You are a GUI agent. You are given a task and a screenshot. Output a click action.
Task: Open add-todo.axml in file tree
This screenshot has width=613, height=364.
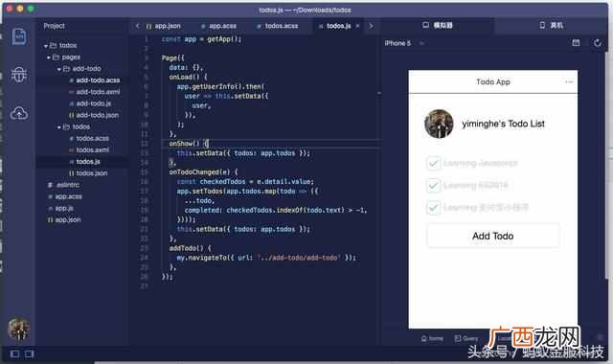[x=98, y=92]
